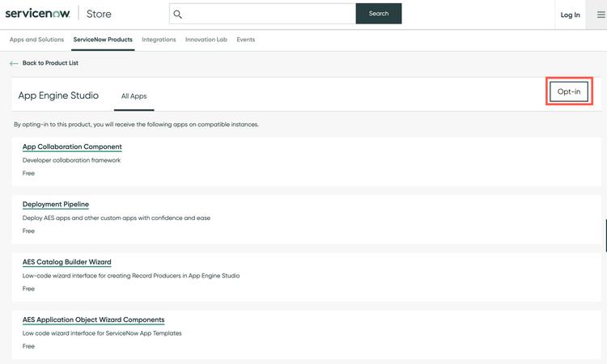This screenshot has width=607, height=364.
Task: Click the page vertical scrollbar thumb
Action: tap(606, 235)
